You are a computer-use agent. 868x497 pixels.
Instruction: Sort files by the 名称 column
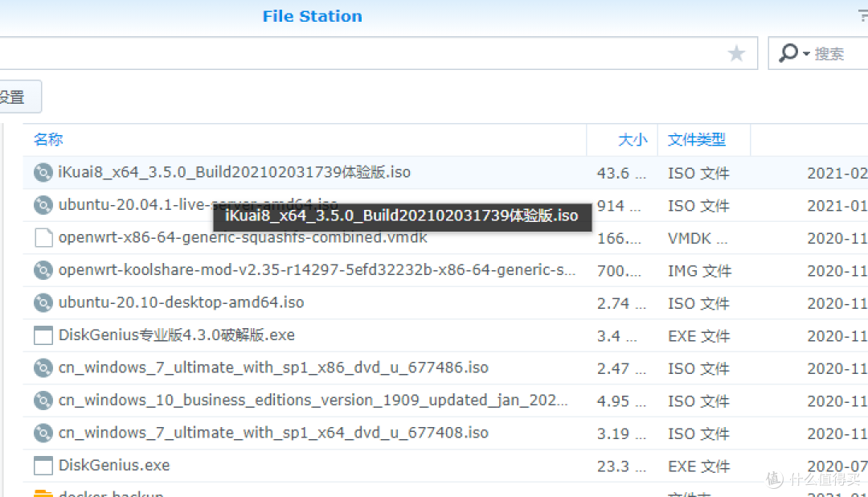[x=48, y=139]
